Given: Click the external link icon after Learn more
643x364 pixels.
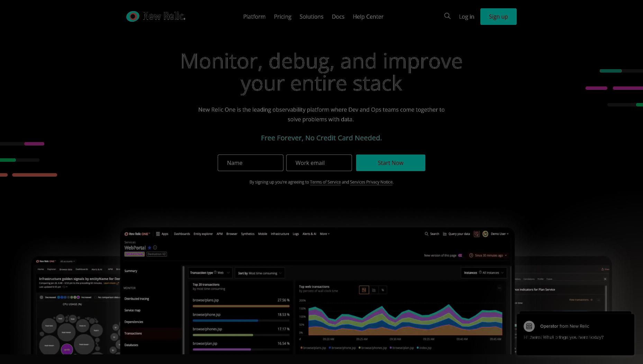Looking at the screenshot, I should [117, 283].
